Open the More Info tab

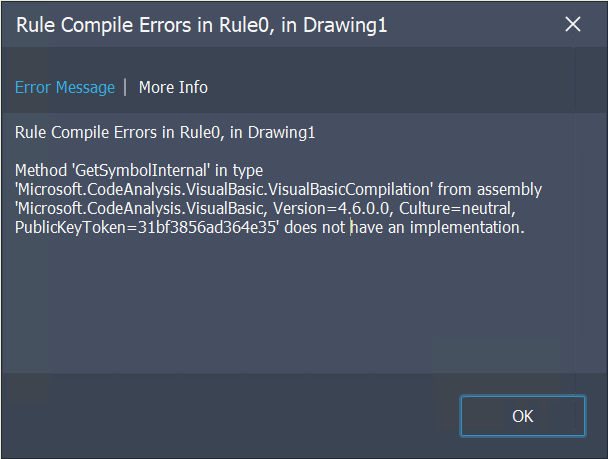pyautogui.click(x=173, y=87)
